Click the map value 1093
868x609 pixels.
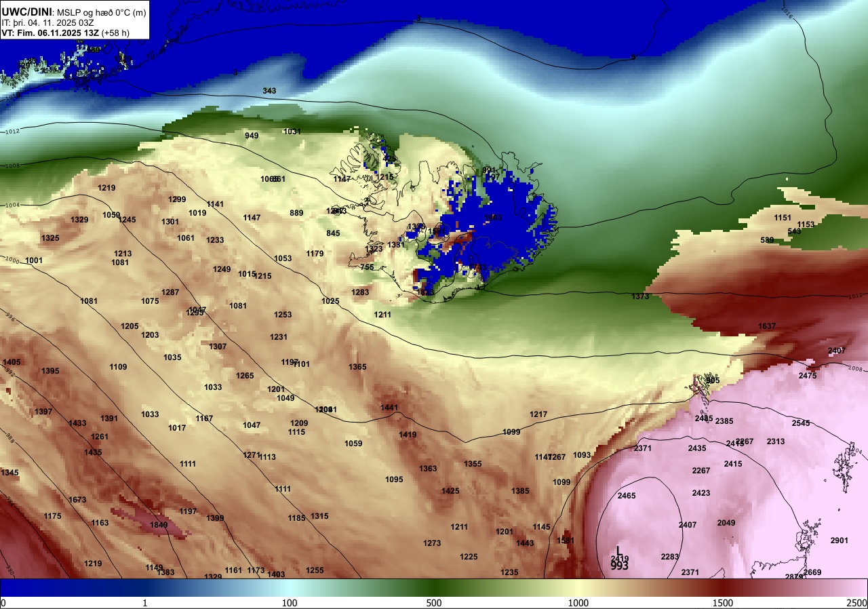pyautogui.click(x=582, y=455)
